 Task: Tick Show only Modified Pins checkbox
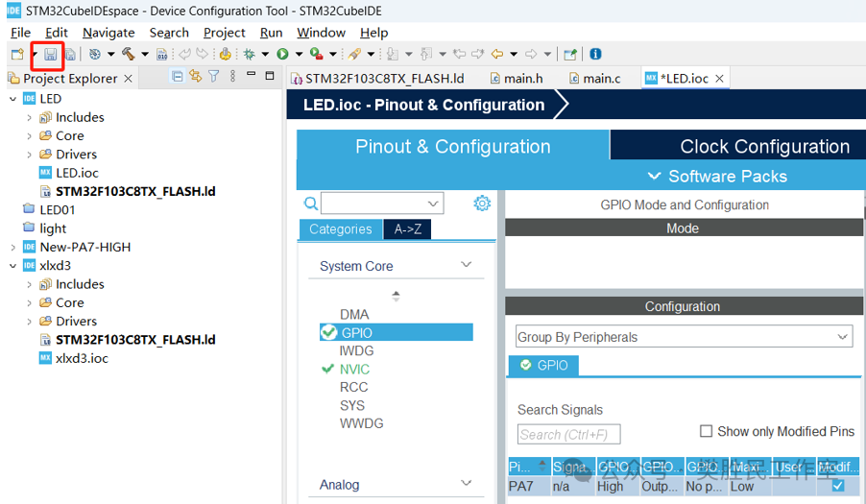[x=706, y=431]
